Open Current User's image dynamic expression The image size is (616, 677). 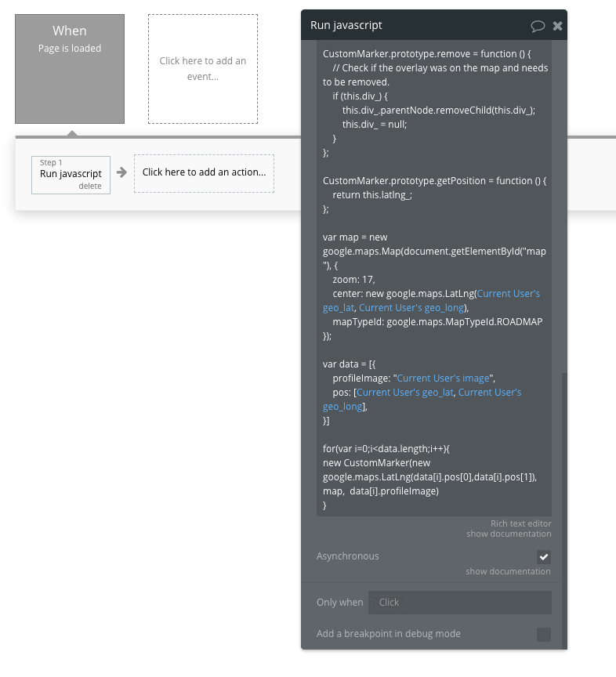click(x=444, y=378)
